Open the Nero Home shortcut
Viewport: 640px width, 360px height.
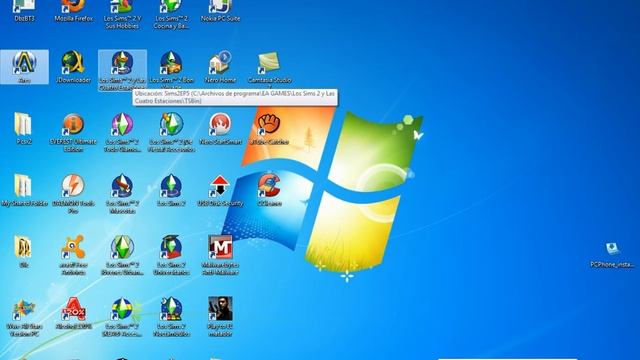(x=220, y=67)
